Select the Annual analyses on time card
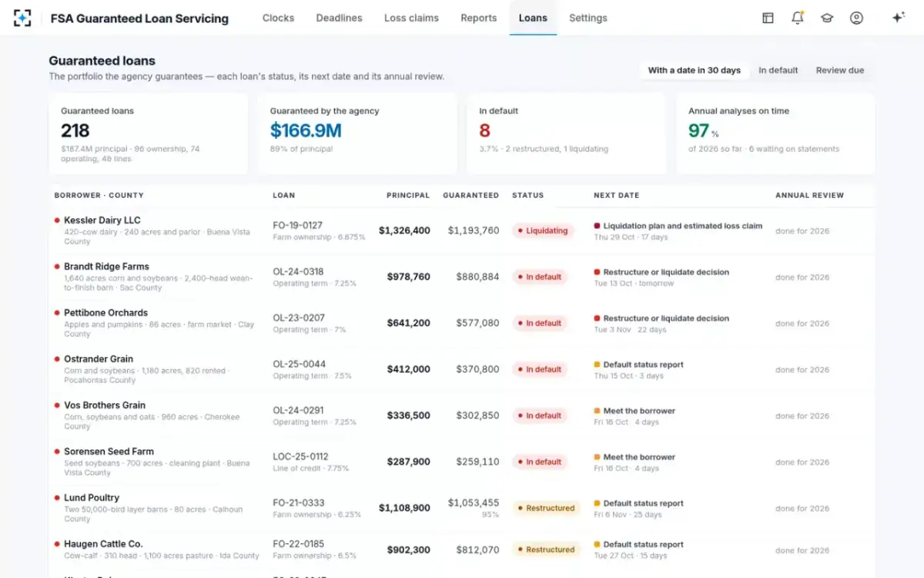 pos(775,134)
